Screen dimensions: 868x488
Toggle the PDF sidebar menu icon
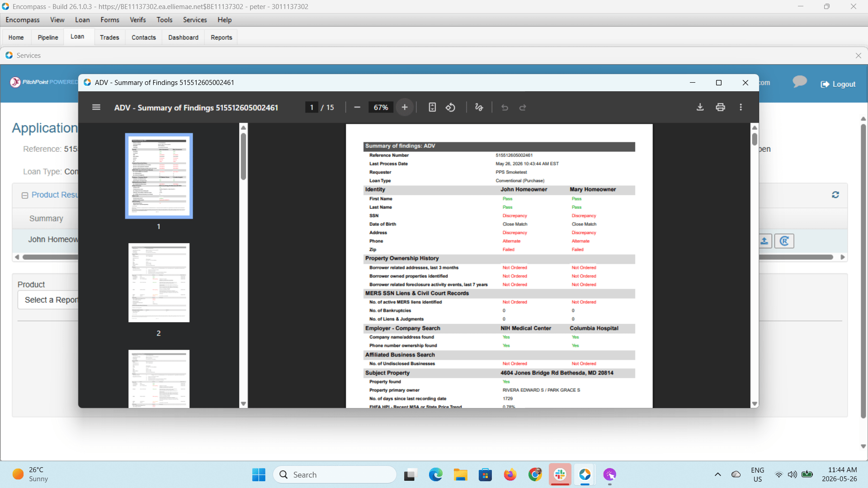96,108
